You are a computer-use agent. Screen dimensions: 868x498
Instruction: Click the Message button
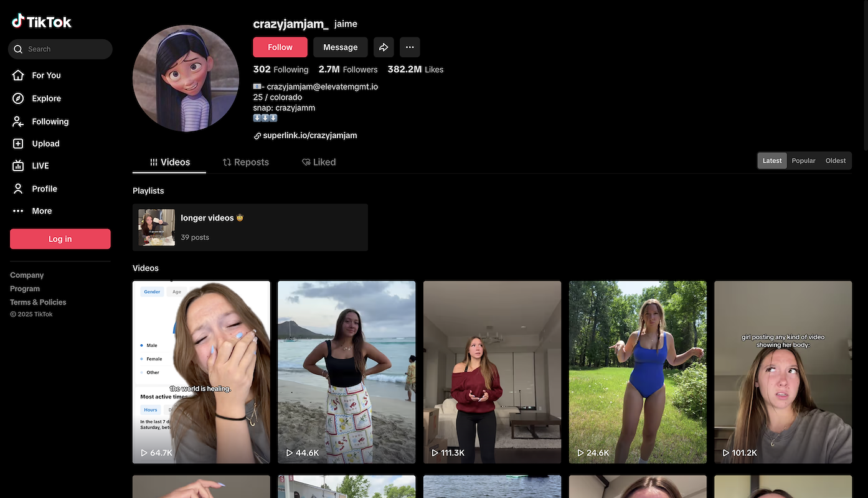341,47
